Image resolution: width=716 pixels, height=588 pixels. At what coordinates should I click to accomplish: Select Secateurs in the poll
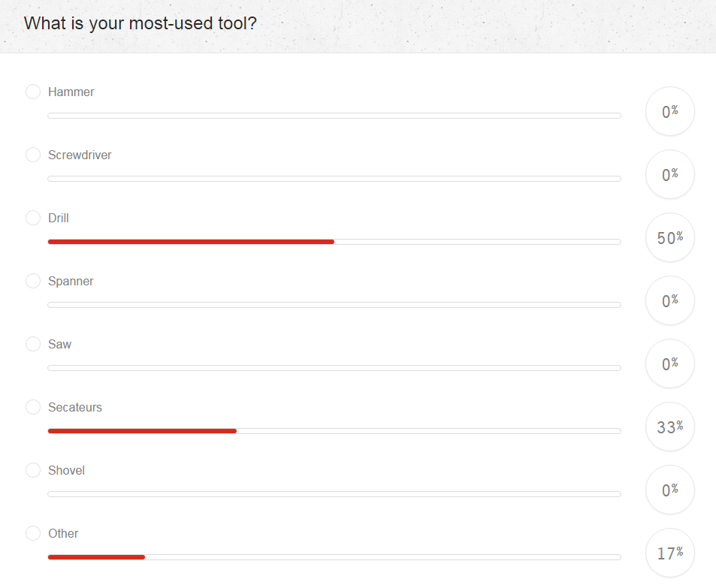click(33, 407)
